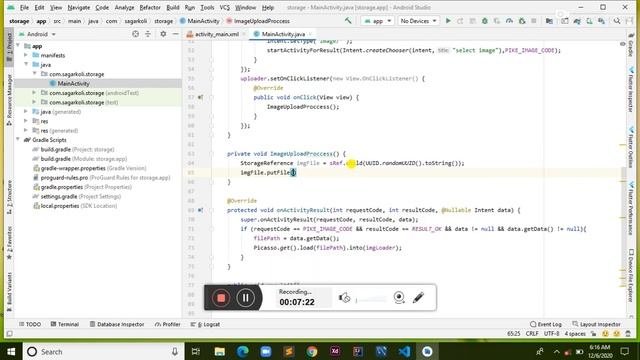
Task: Collapse all in the Project panel
Action: 148,34
